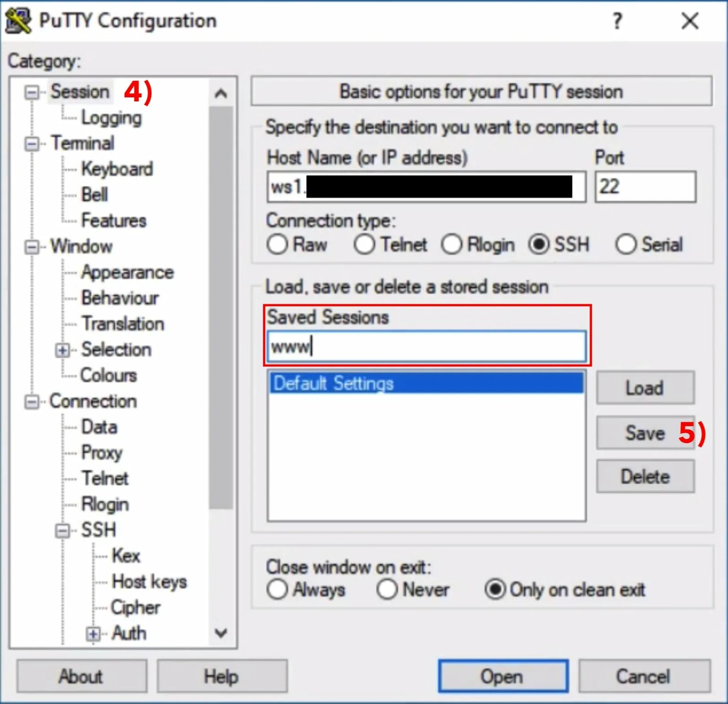
Task: Open the Cipher category
Action: pyautogui.click(x=136, y=608)
